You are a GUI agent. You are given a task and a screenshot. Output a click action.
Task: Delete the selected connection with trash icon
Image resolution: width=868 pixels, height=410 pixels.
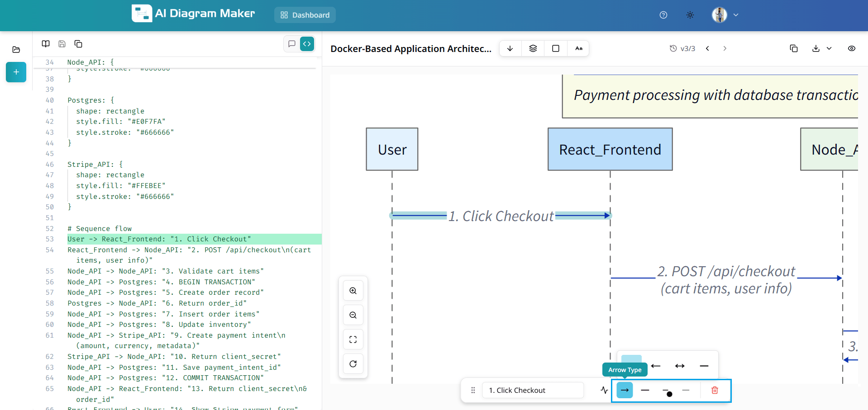(x=715, y=390)
